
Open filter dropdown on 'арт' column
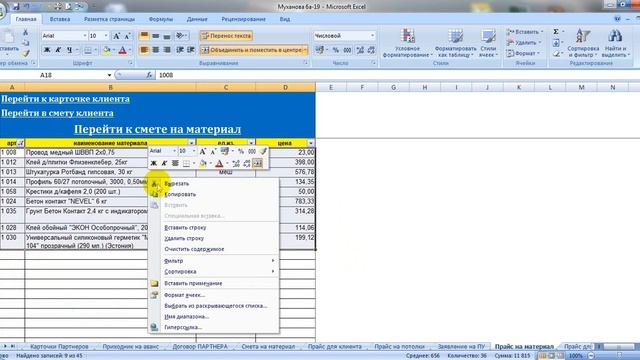pyautogui.click(x=20, y=143)
